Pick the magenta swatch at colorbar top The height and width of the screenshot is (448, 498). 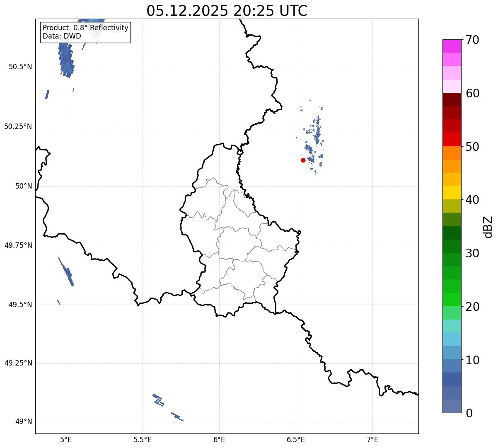[x=452, y=46]
